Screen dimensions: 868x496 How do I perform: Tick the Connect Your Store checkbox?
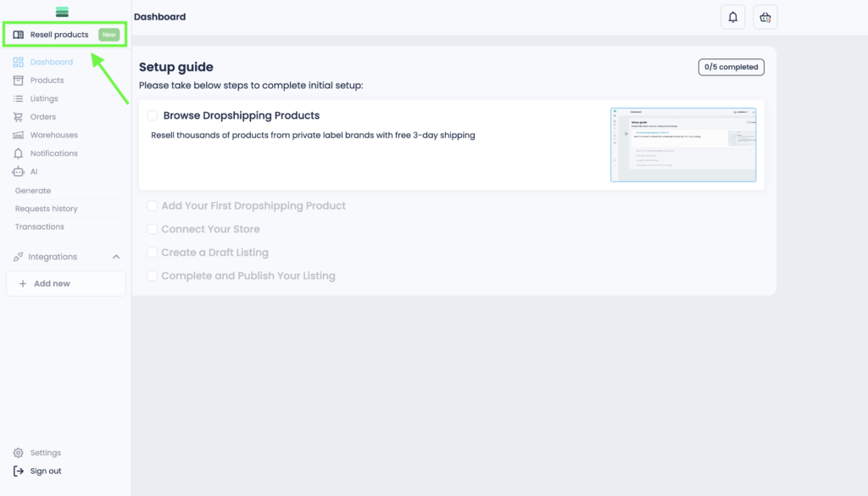153,229
